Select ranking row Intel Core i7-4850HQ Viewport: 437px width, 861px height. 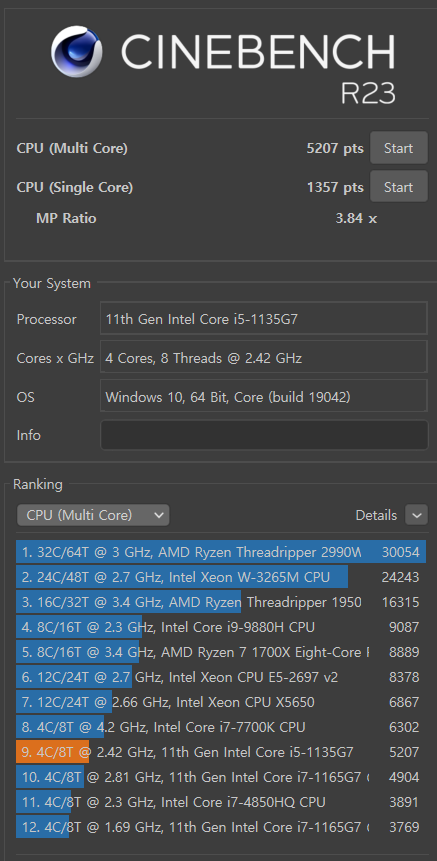coord(221,802)
